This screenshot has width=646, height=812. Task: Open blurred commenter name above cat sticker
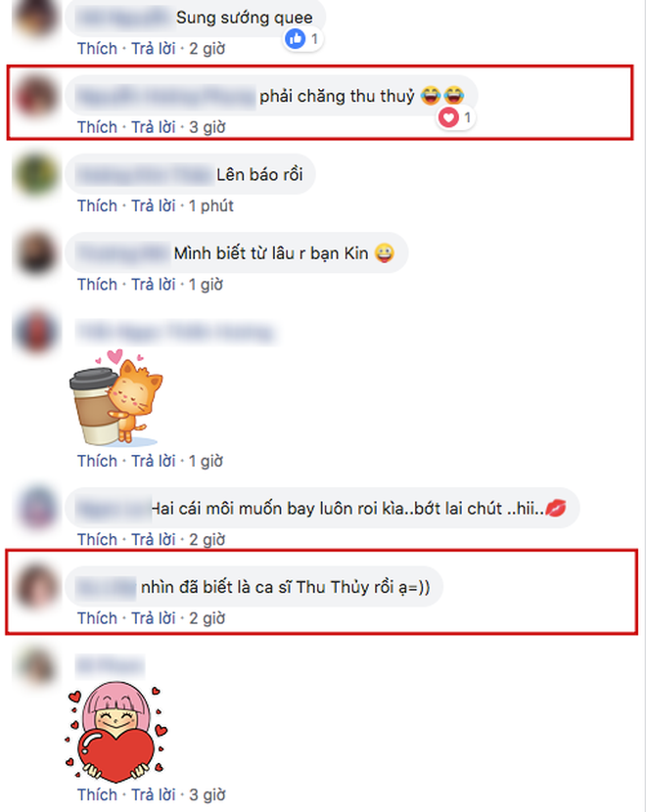coord(175,333)
